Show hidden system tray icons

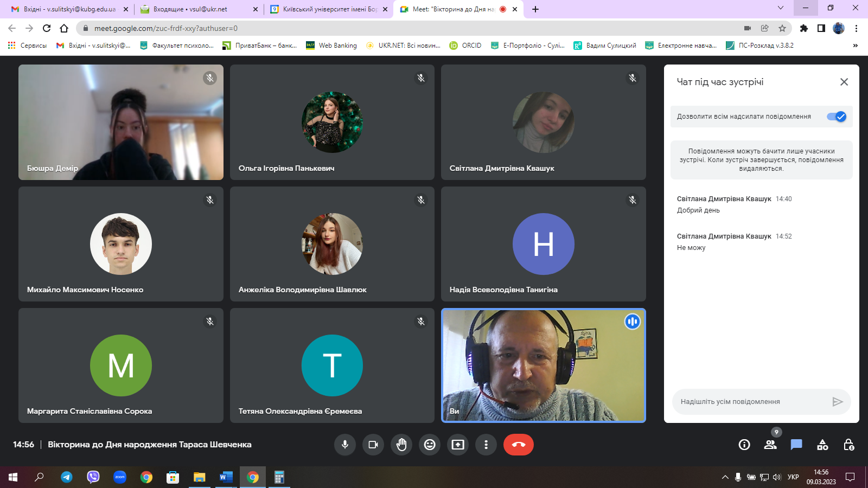pyautogui.click(x=725, y=477)
